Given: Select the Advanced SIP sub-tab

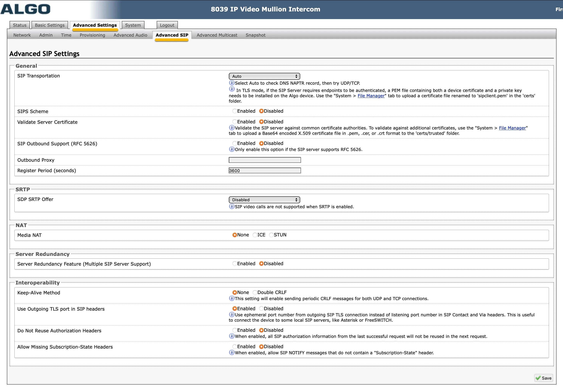Looking at the screenshot, I should pyautogui.click(x=172, y=35).
